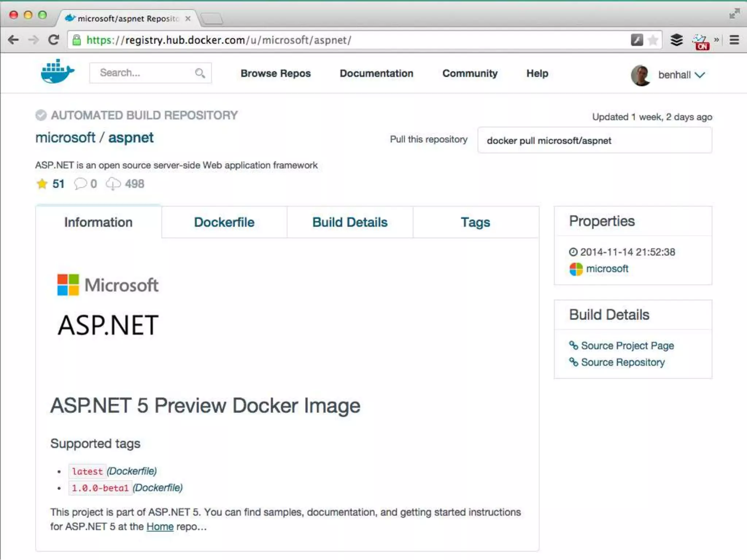Viewport: 747px width, 560px height.
Task: Click the extension icon with red ON badge
Action: click(701, 42)
